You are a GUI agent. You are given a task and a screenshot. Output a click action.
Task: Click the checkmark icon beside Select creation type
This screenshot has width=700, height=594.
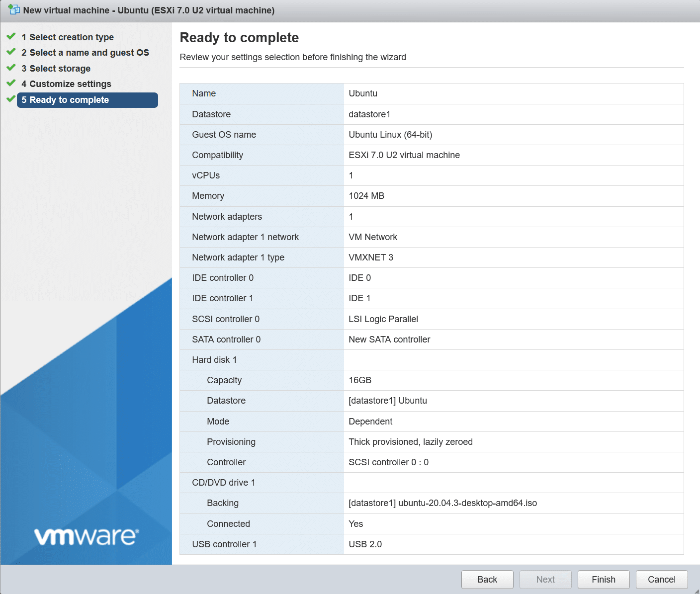click(x=11, y=36)
